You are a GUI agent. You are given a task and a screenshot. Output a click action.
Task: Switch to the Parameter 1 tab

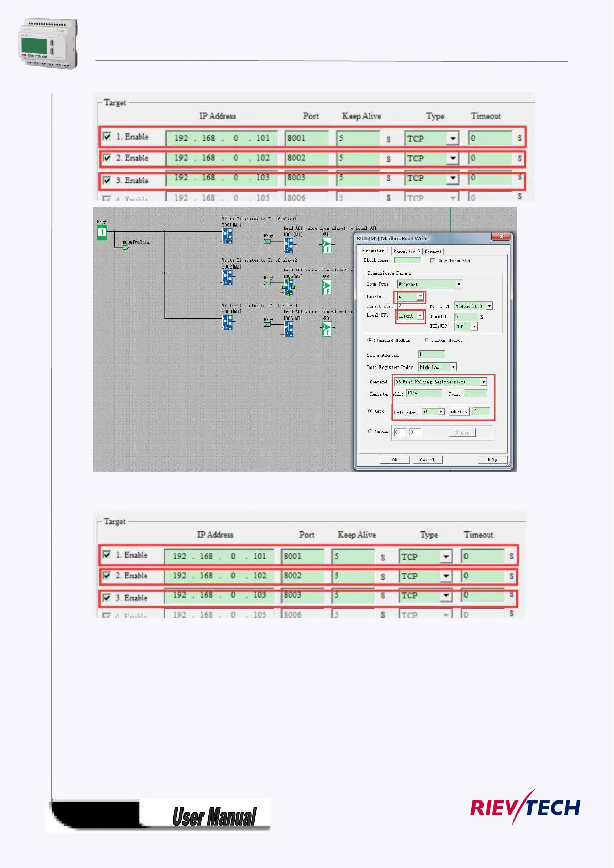(x=375, y=251)
